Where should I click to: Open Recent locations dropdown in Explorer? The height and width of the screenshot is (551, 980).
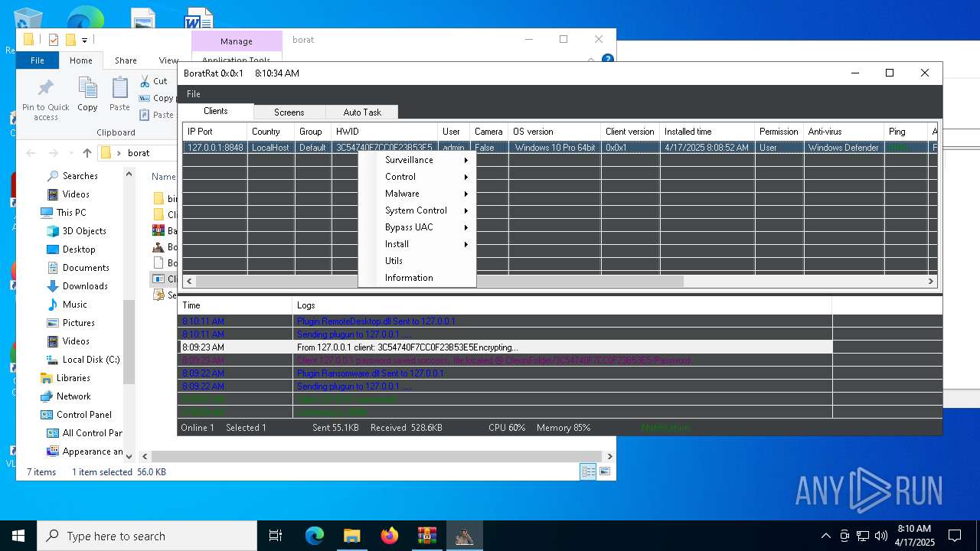pyautogui.click(x=71, y=153)
